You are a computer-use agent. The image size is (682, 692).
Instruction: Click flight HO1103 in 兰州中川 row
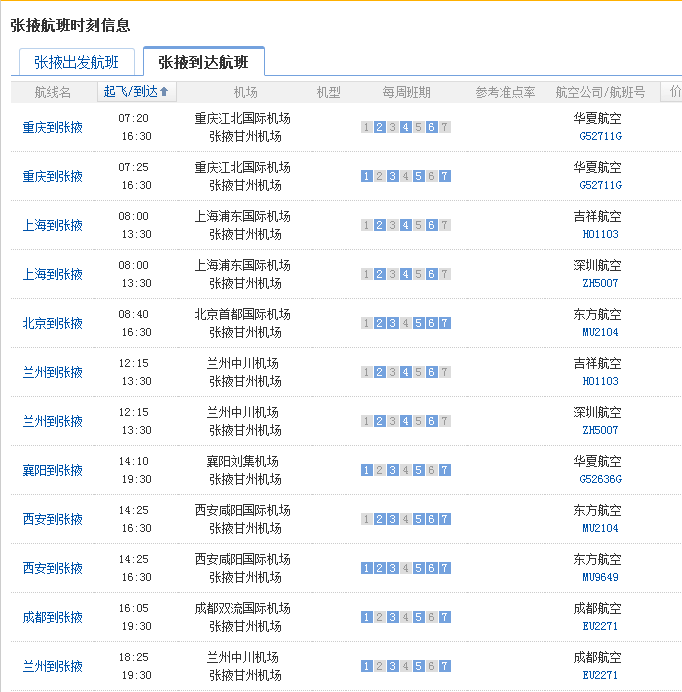coord(600,381)
